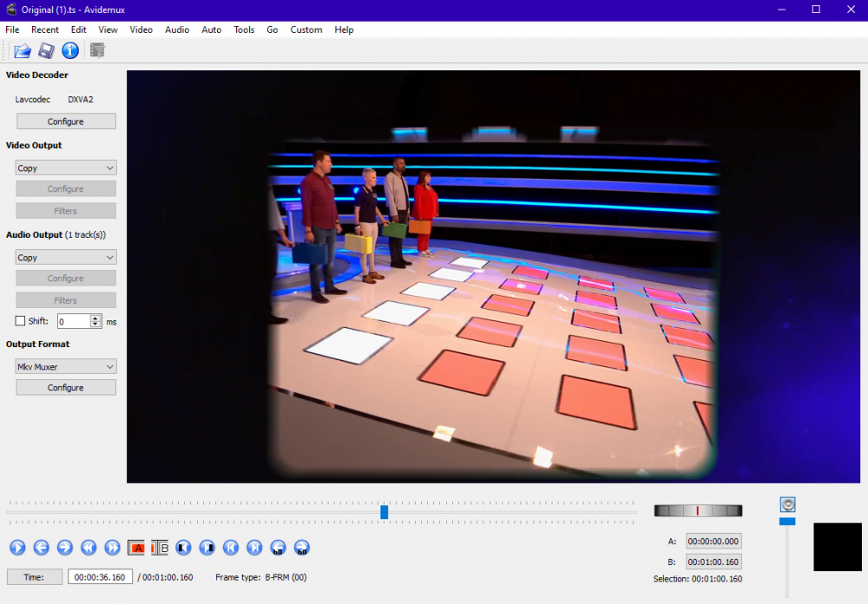Image resolution: width=868 pixels, height=604 pixels.
Task: Click the Save Video floppy icon
Action: [46, 51]
